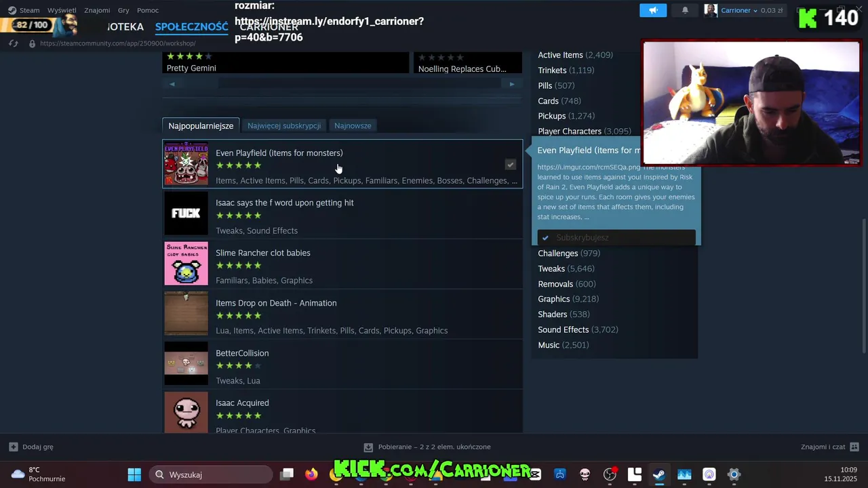Filter by Active Items category
Viewport: 868px width, 488px height.
[x=575, y=55]
